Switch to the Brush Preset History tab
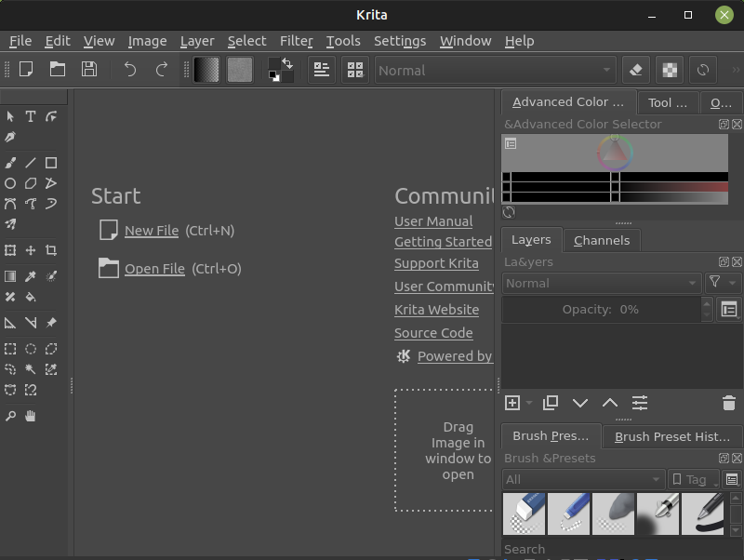Screen dimensions: 744x560 pyautogui.click(x=671, y=436)
